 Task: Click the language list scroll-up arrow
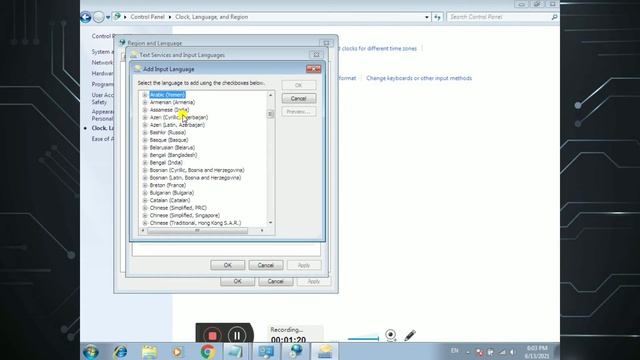tap(270, 95)
